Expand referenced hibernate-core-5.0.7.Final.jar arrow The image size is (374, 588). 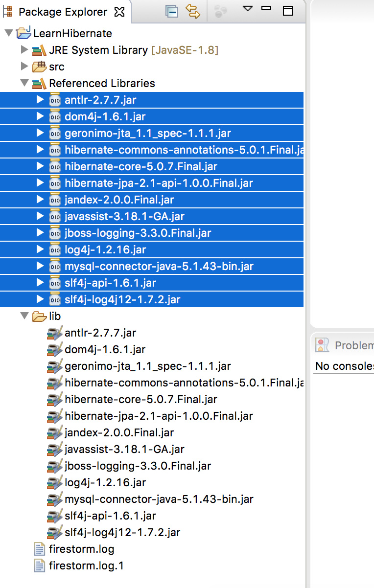pos(40,166)
